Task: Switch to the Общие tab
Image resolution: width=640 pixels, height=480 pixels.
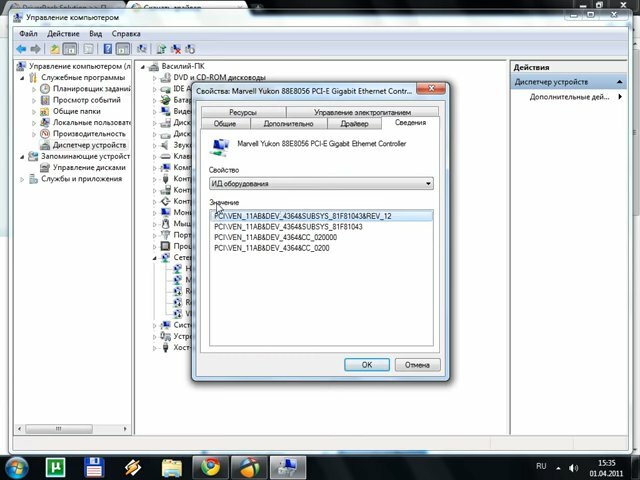Action: pos(225,123)
